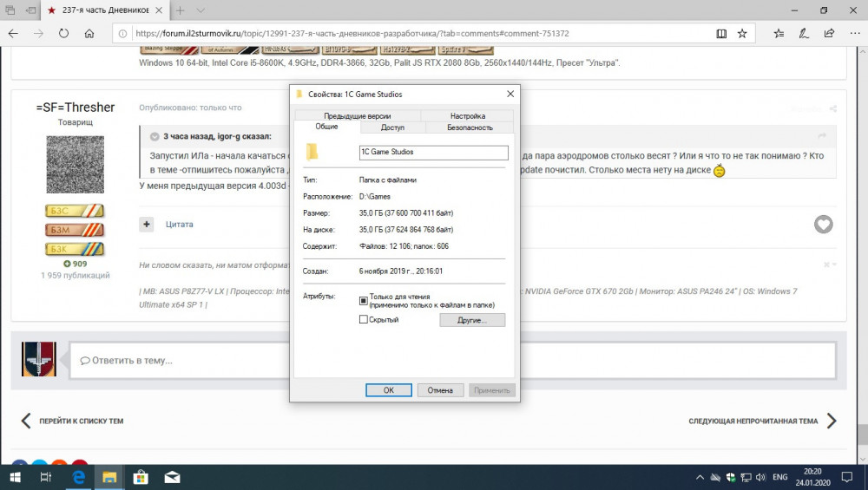Reload the forum page
This screenshot has width=868, height=490.
pyautogui.click(x=63, y=34)
